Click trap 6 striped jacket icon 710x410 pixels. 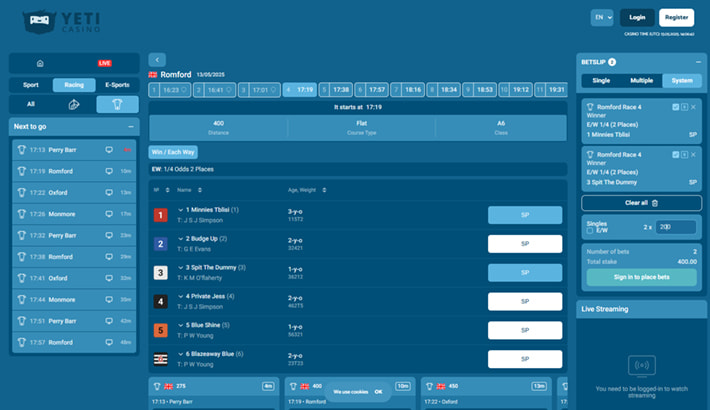point(160,359)
